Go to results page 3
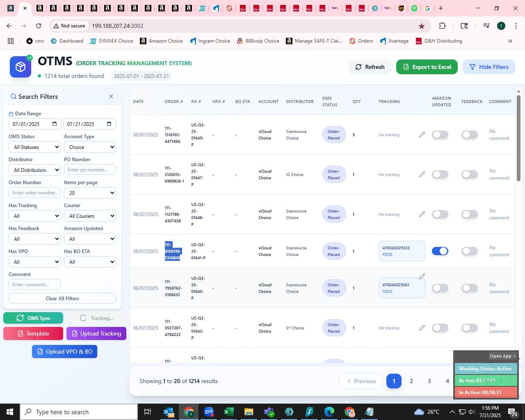The image size is (525, 420). pyautogui.click(x=429, y=381)
